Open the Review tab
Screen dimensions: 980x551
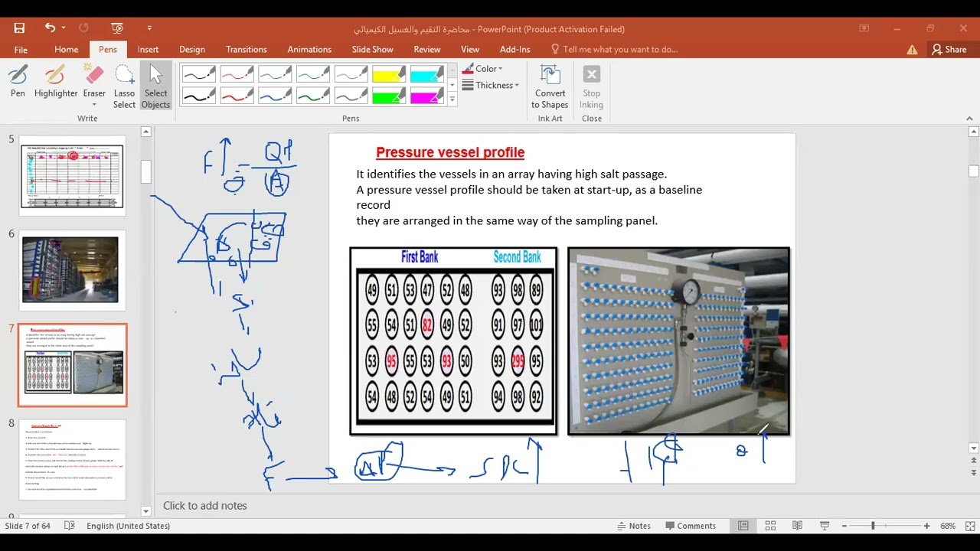click(427, 49)
